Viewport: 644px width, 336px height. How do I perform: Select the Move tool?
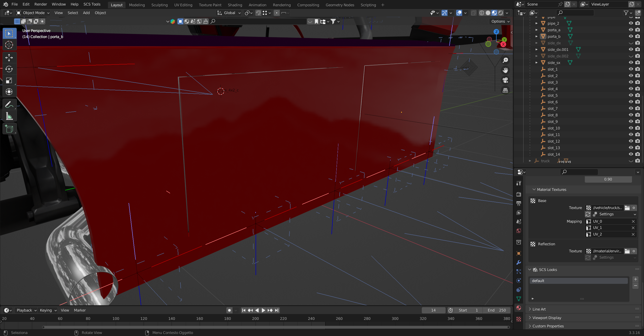click(x=9, y=58)
